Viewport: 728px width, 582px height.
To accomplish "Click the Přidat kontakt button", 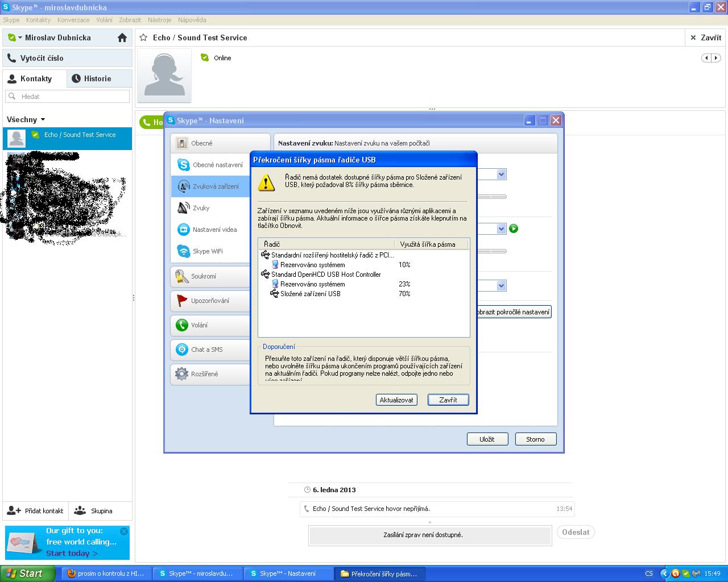I will [x=36, y=510].
